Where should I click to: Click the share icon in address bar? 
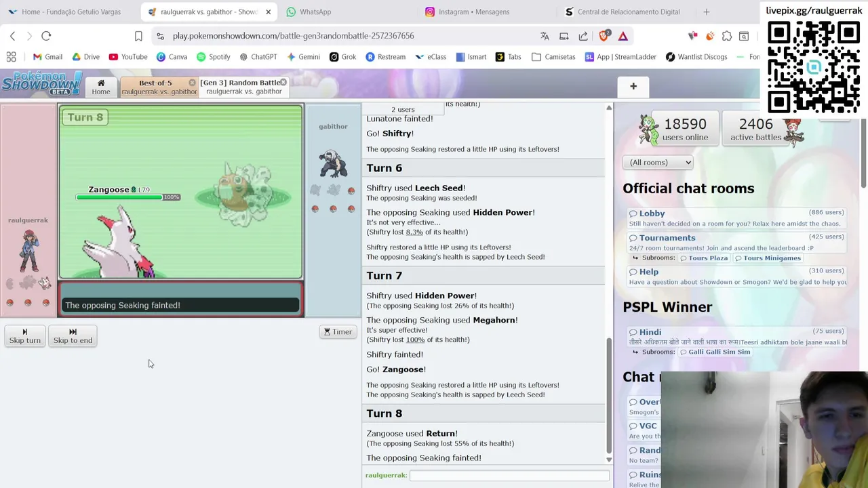(x=583, y=36)
